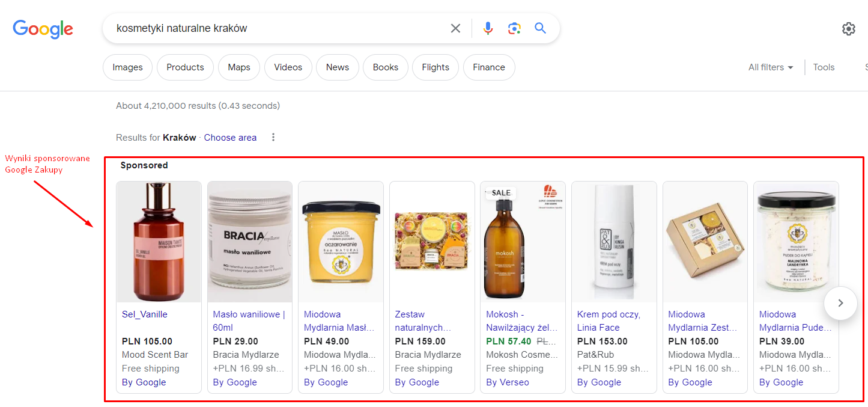Open the Sel_Vanille product image
The height and width of the screenshot is (407, 868).
coord(159,242)
